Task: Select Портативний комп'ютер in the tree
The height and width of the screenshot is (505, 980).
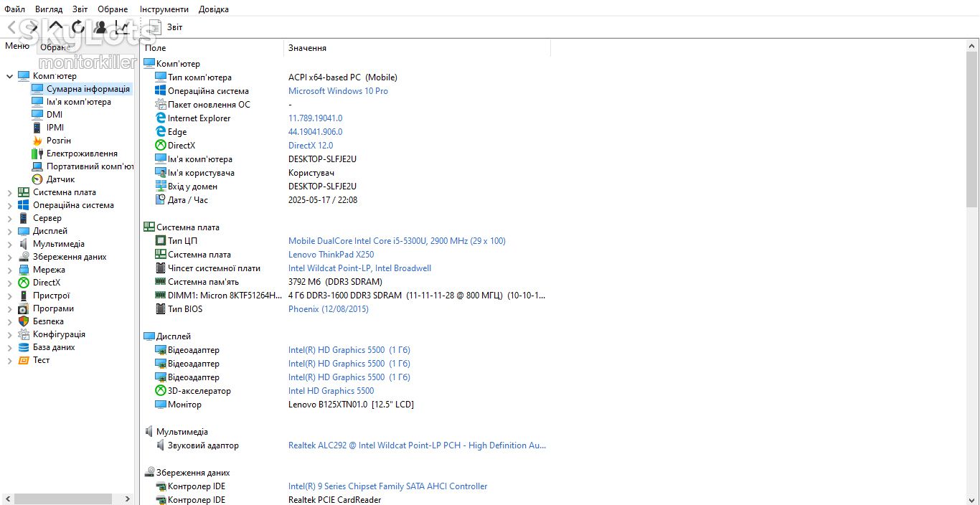Action: [90, 166]
